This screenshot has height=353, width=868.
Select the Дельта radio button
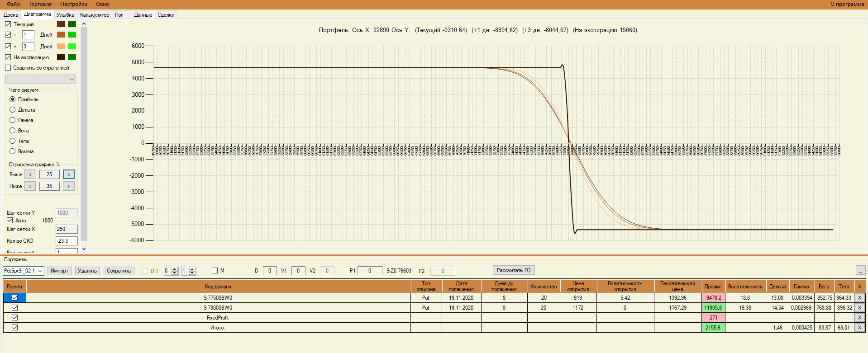point(13,110)
